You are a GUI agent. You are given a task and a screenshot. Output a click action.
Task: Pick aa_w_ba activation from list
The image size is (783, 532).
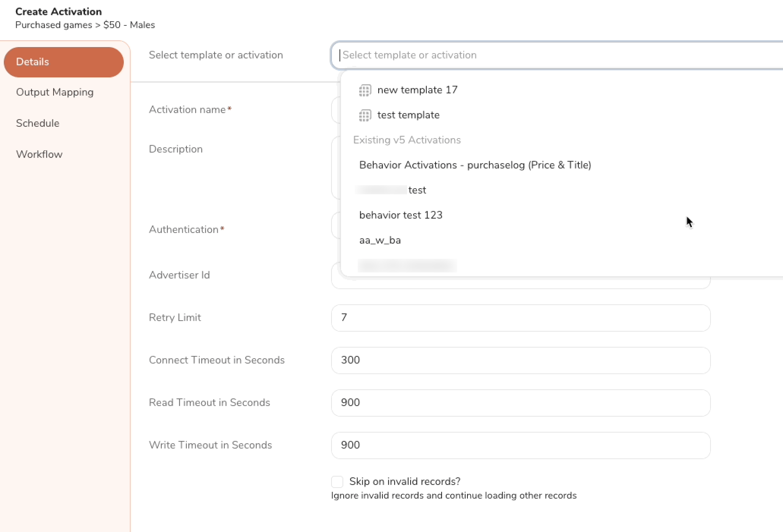click(380, 240)
